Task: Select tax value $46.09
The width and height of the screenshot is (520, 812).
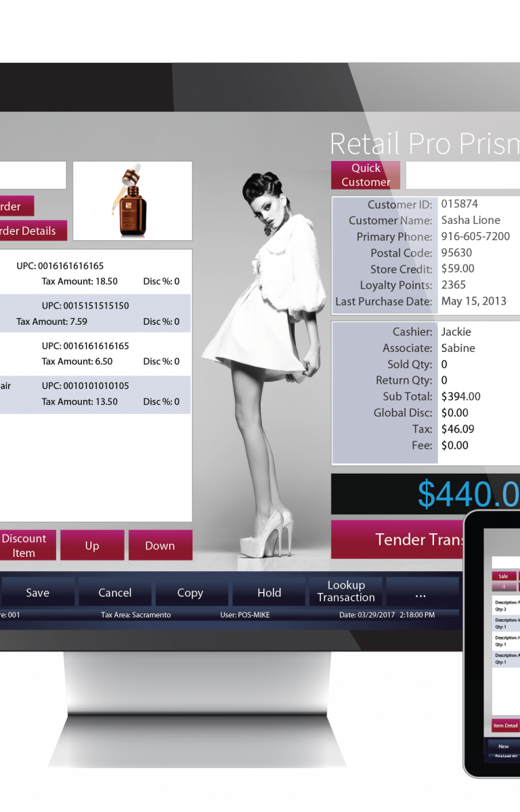Action: click(458, 429)
